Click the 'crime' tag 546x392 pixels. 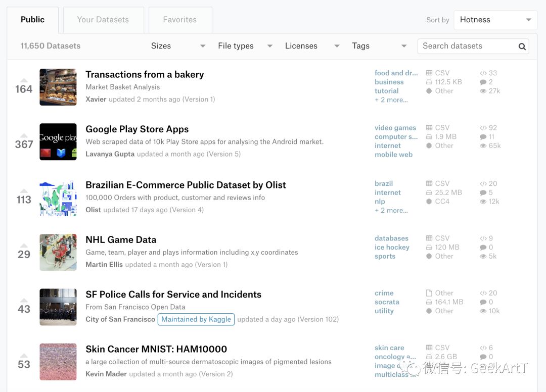pyautogui.click(x=384, y=293)
